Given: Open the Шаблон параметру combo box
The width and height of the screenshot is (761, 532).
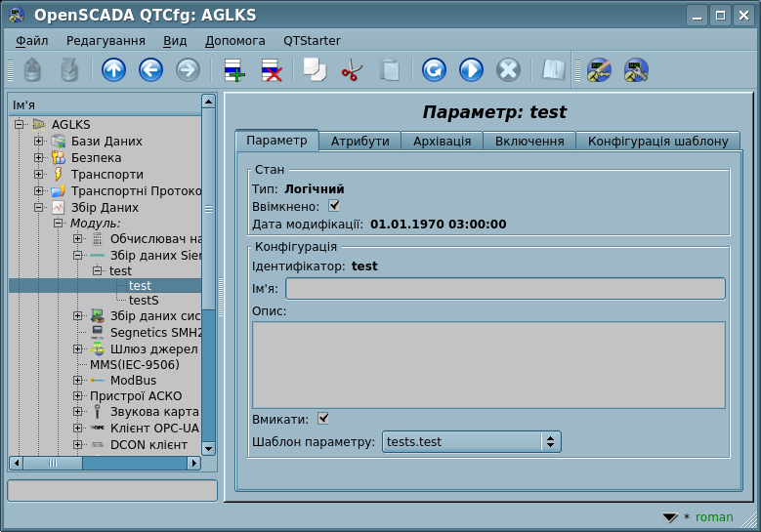Looking at the screenshot, I should tap(471, 442).
